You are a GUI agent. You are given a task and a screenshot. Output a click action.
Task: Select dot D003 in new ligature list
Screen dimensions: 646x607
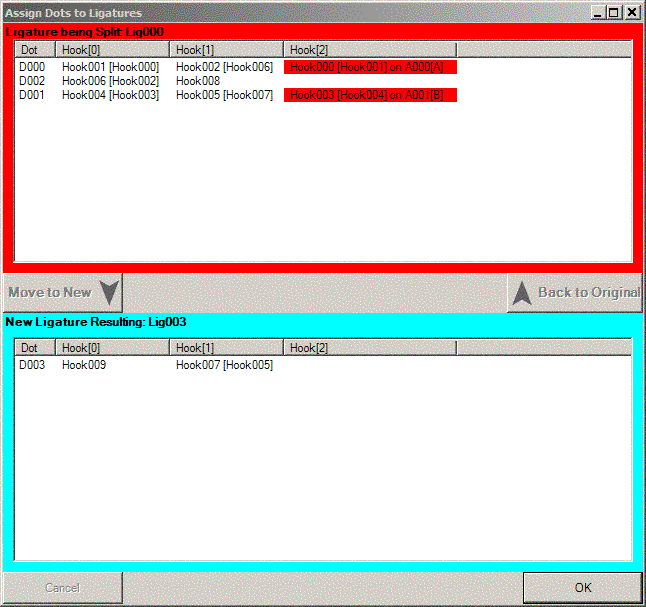pyautogui.click(x=32, y=365)
